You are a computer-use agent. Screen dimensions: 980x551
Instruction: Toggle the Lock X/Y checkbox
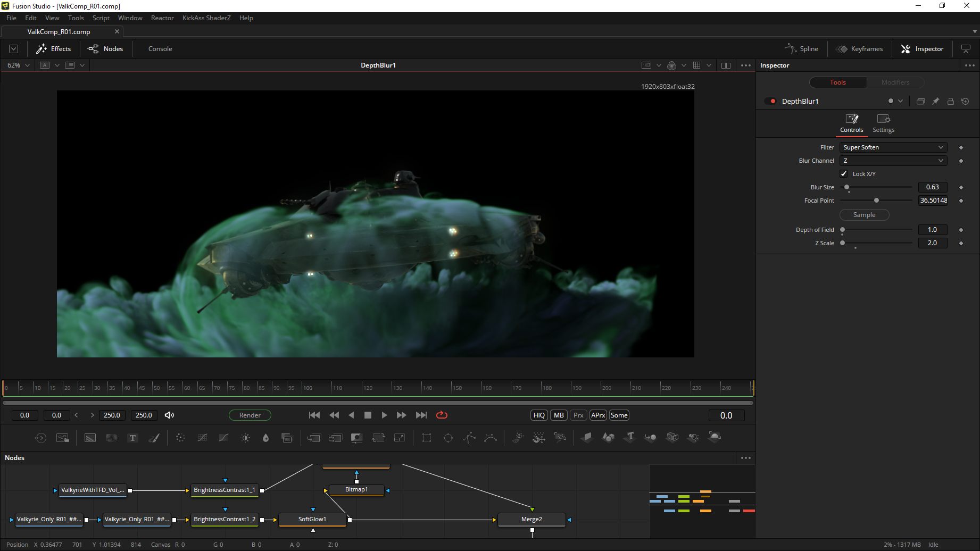click(x=844, y=174)
